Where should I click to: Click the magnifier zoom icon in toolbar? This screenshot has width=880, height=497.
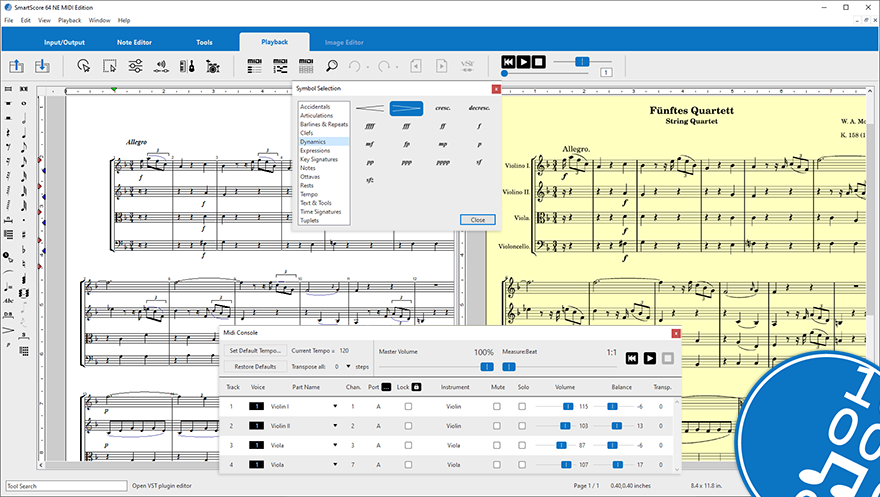[x=332, y=66]
